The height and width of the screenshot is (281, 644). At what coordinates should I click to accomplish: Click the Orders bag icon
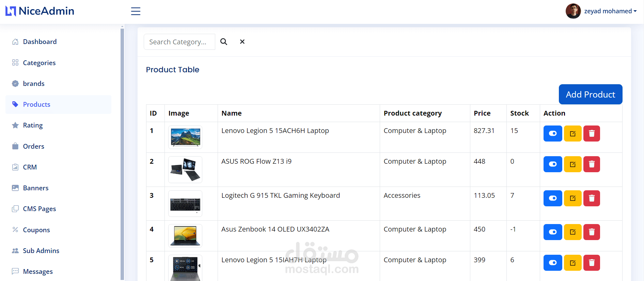pyautogui.click(x=15, y=146)
